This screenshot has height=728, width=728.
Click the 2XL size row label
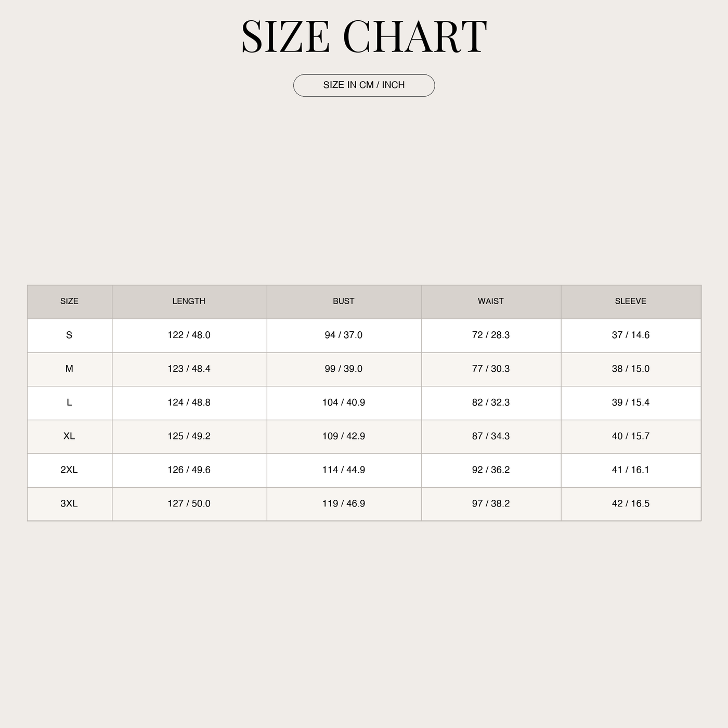70,470
